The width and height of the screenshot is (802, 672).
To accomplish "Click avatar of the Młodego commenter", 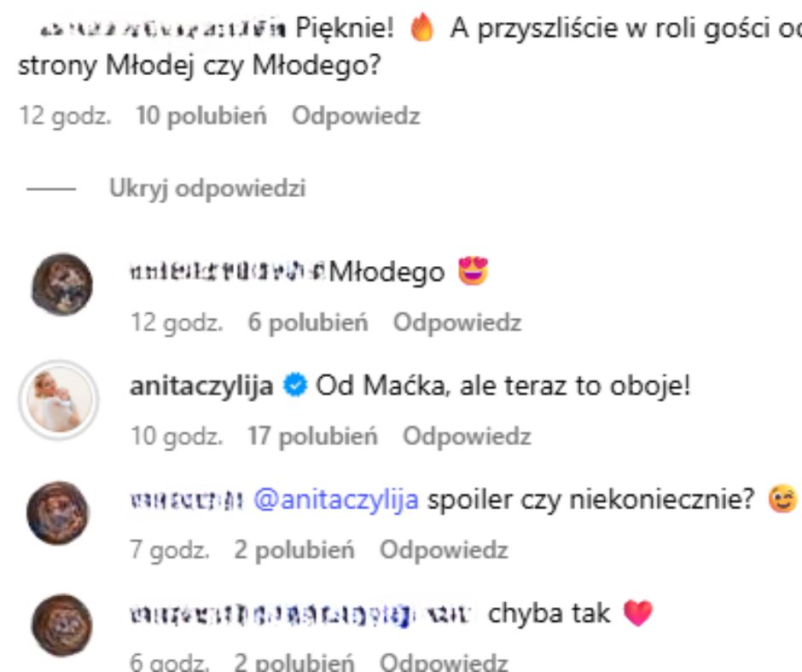I will click(x=62, y=284).
